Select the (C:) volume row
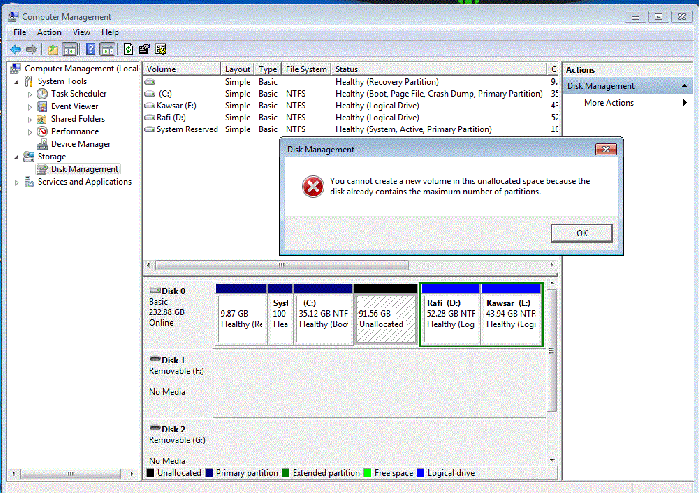Viewport: 700px width, 493px height. pyautogui.click(x=350, y=94)
